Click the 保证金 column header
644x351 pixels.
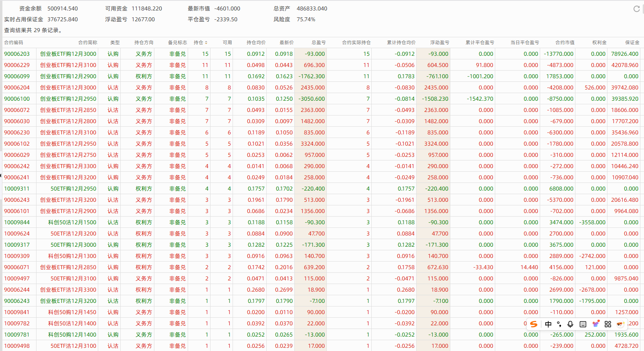632,43
